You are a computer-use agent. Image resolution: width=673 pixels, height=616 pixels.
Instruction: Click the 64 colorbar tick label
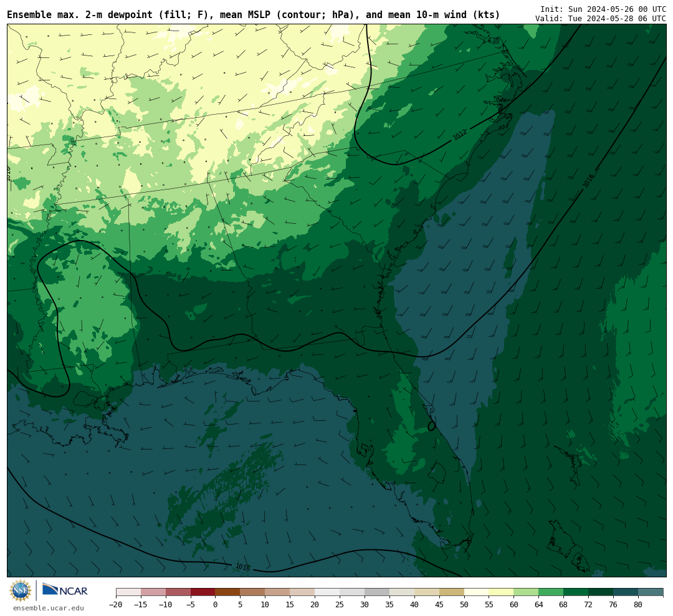[539, 605]
